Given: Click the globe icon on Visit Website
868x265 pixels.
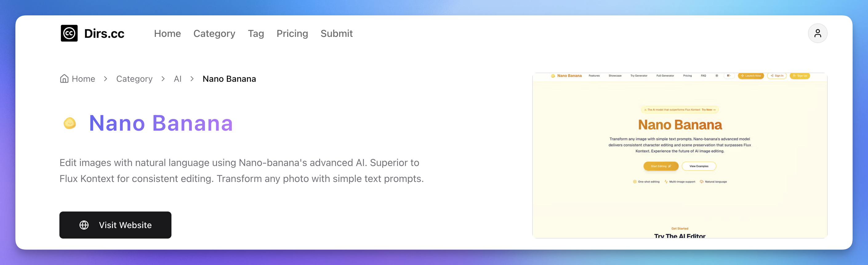Looking at the screenshot, I should click(84, 225).
